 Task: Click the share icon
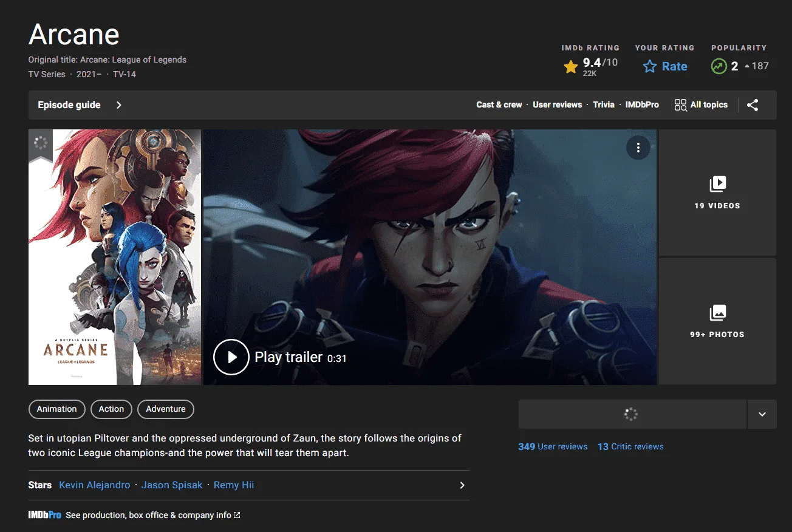pos(753,105)
